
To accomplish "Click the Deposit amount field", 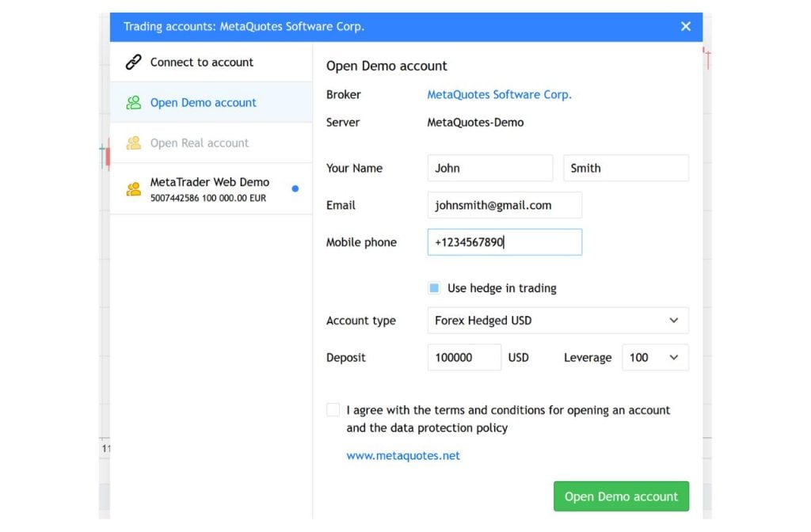I will pos(464,357).
